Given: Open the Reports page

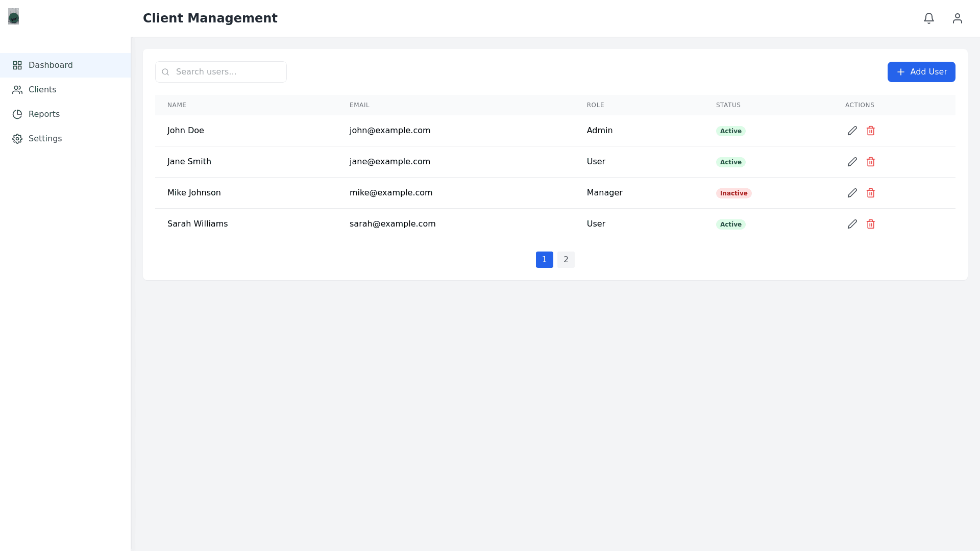Looking at the screenshot, I should (x=44, y=114).
